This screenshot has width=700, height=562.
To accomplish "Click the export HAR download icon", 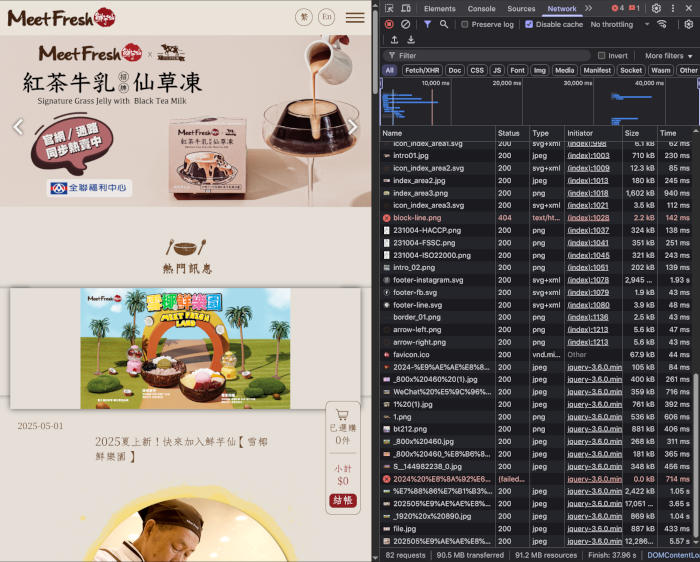I will (411, 40).
